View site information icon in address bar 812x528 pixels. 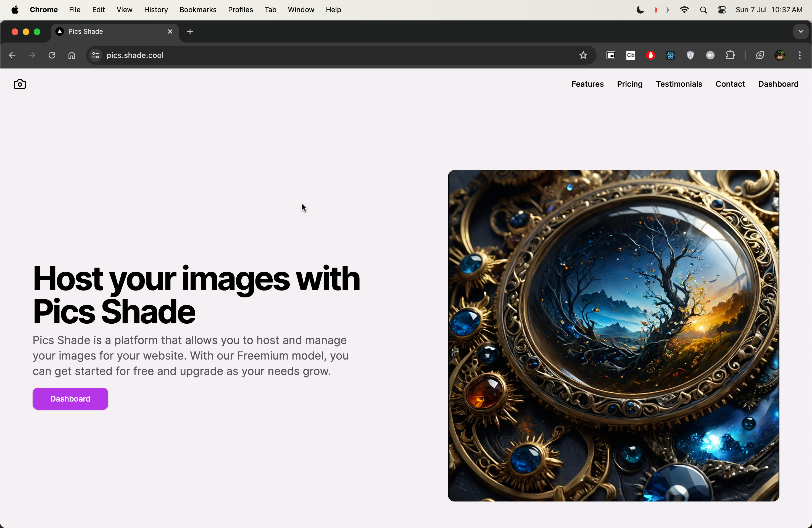(x=96, y=55)
